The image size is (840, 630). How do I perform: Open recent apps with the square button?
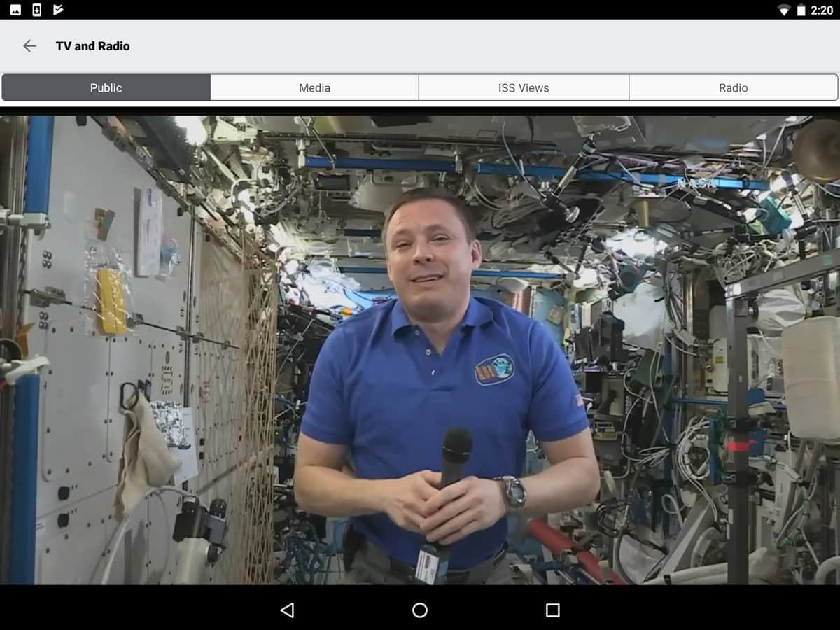tap(552, 610)
